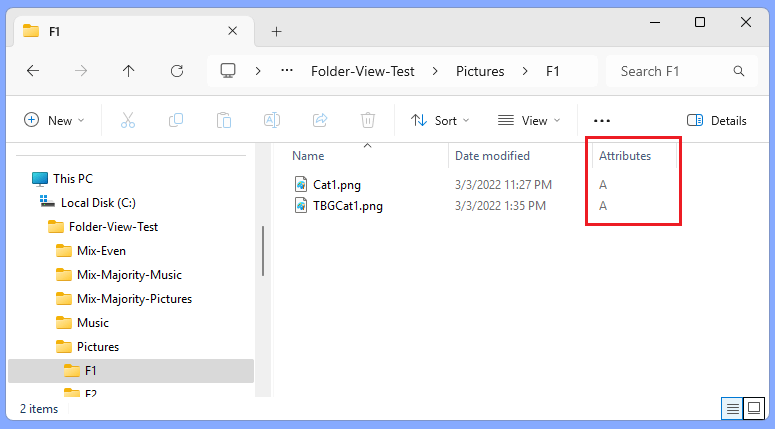
Task: Toggle the Details pane button
Action: (x=717, y=120)
